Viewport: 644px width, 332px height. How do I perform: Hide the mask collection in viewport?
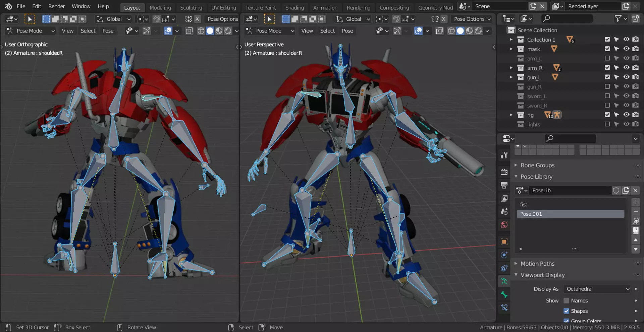click(626, 49)
